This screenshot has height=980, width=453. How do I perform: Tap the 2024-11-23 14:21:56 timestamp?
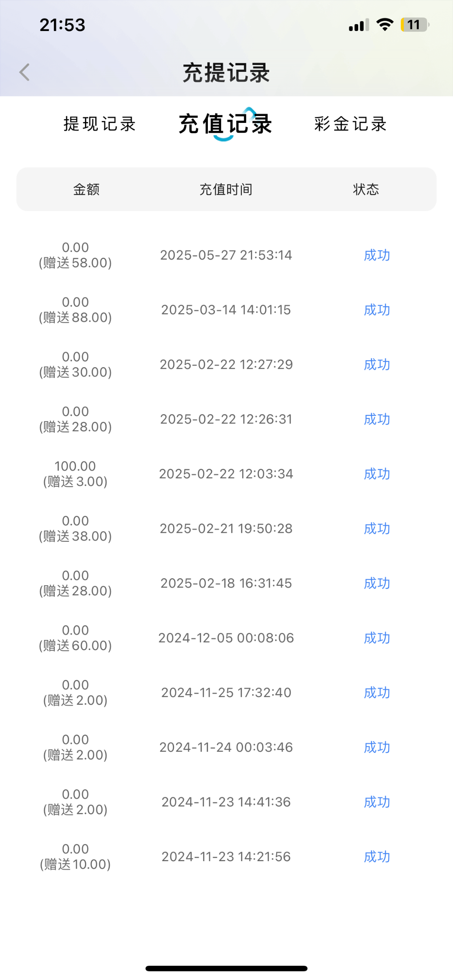[226, 857]
